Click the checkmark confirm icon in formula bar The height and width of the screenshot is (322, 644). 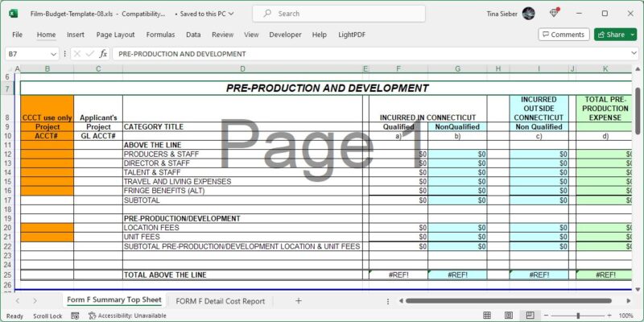[x=90, y=54]
